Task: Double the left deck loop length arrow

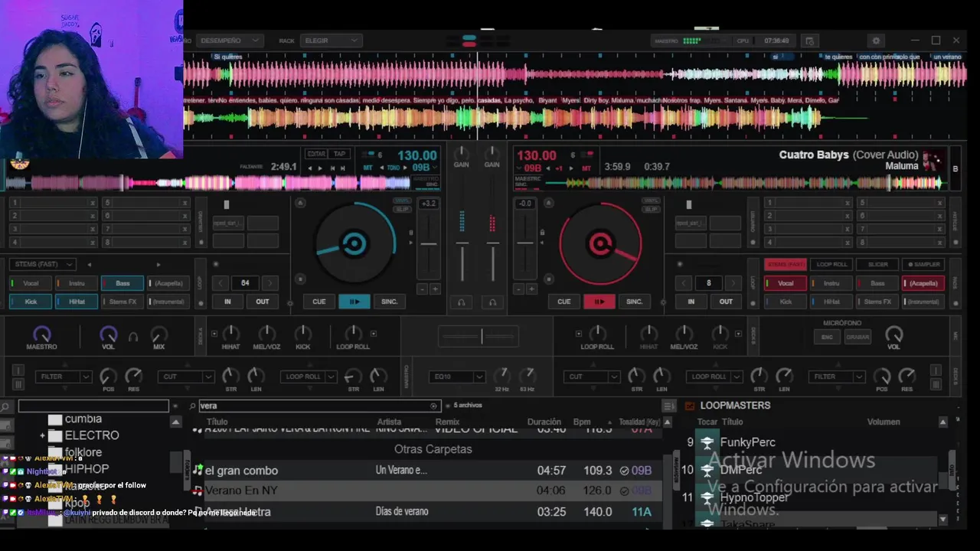Action: [269, 283]
